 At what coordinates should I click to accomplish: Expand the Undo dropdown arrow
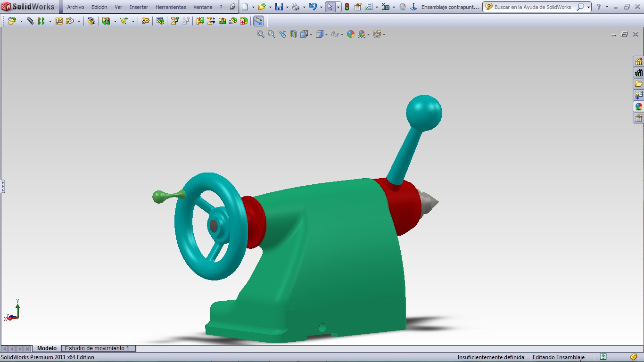tap(321, 7)
